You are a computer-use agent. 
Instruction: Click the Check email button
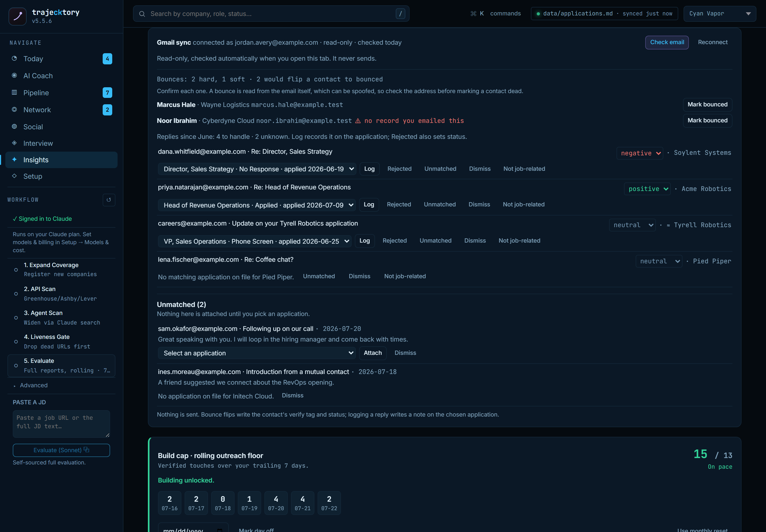(x=667, y=42)
